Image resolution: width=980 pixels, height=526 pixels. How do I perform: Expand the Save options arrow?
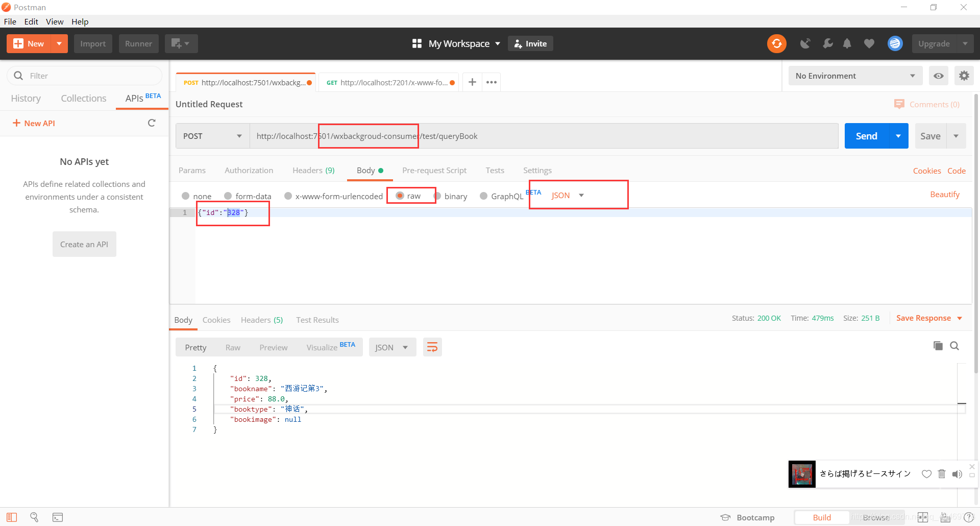click(956, 136)
